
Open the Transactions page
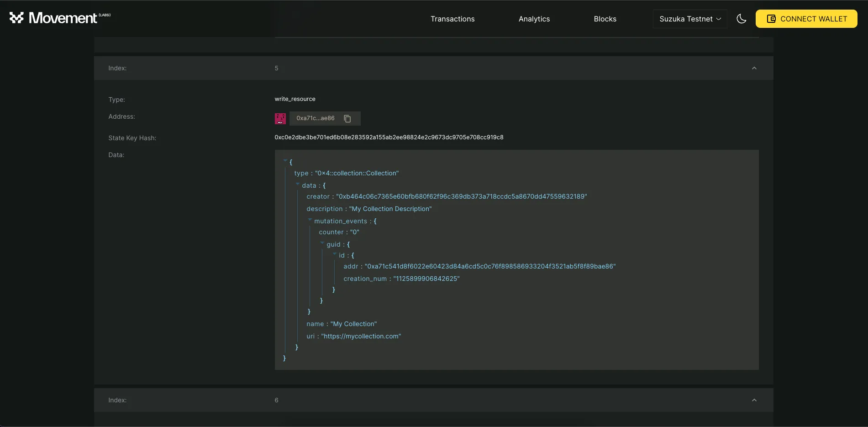[x=452, y=19]
